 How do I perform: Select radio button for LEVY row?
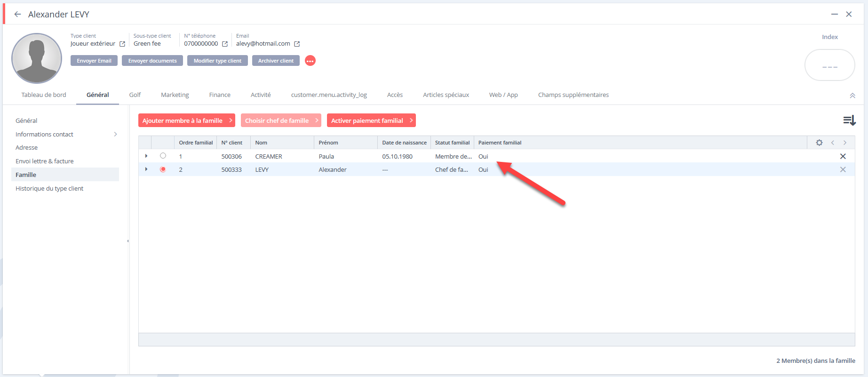[163, 169]
